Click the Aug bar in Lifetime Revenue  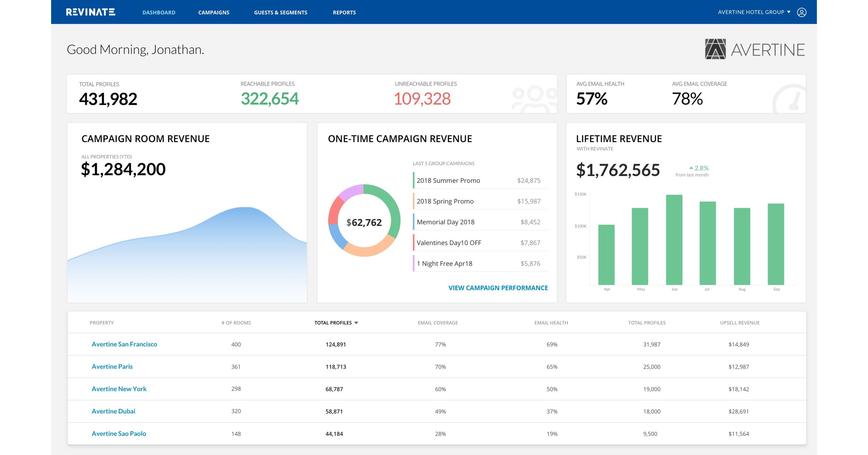[x=742, y=246]
